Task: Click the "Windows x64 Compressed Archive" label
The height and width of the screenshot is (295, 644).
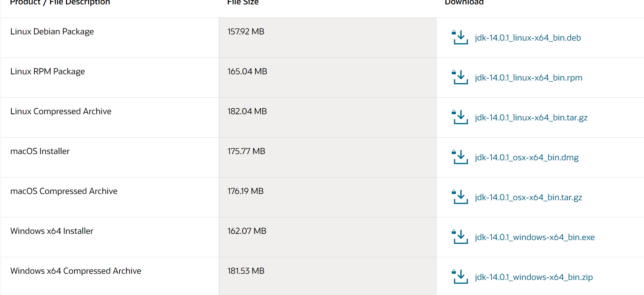Action: [x=76, y=271]
